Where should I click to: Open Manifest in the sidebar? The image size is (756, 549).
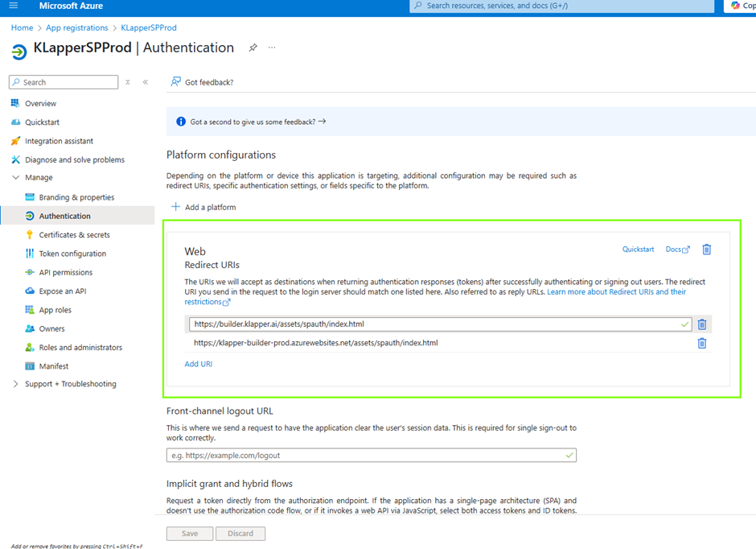[x=54, y=366]
